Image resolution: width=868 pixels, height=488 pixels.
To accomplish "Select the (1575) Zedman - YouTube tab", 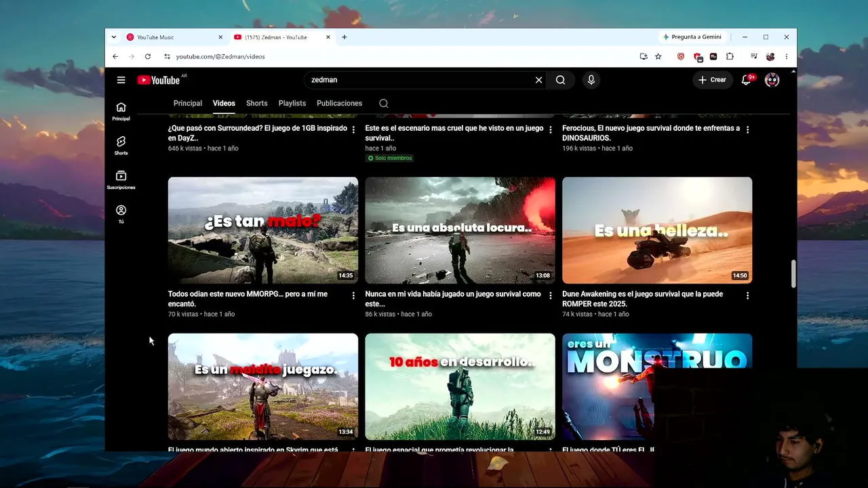I will point(282,37).
